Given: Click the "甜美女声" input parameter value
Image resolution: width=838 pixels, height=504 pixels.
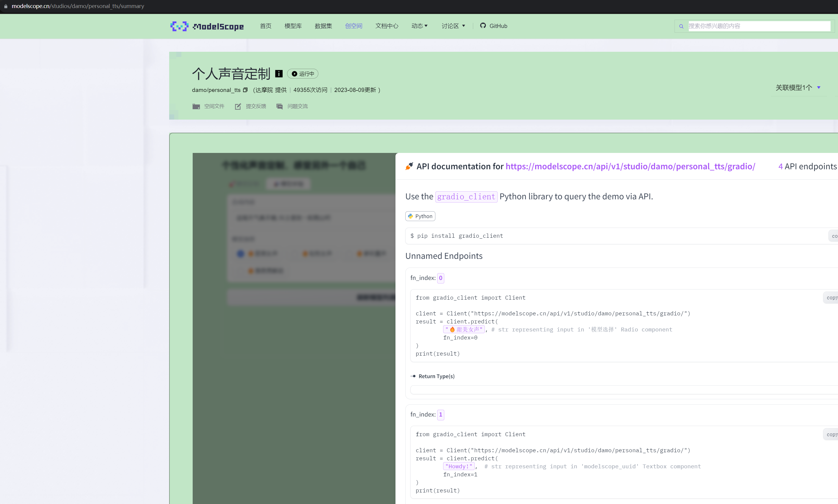Looking at the screenshot, I should click(x=464, y=329).
